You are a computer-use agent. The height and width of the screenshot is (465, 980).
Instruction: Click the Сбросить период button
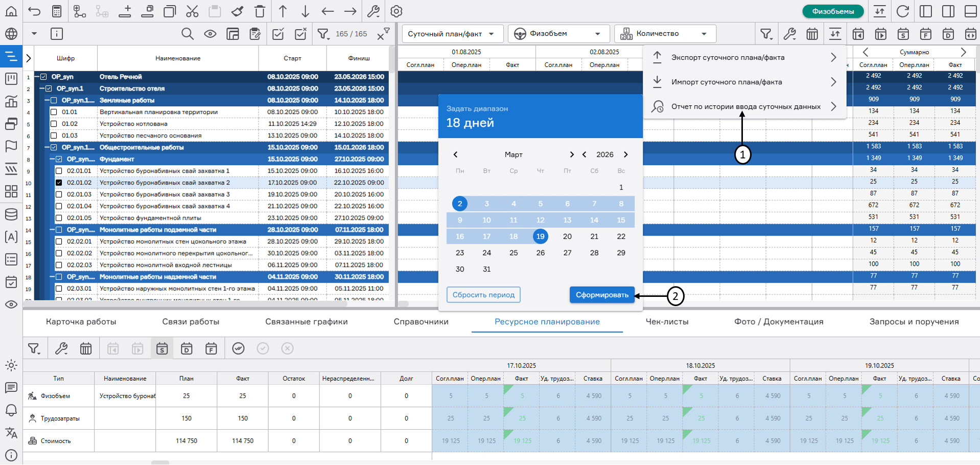point(483,295)
